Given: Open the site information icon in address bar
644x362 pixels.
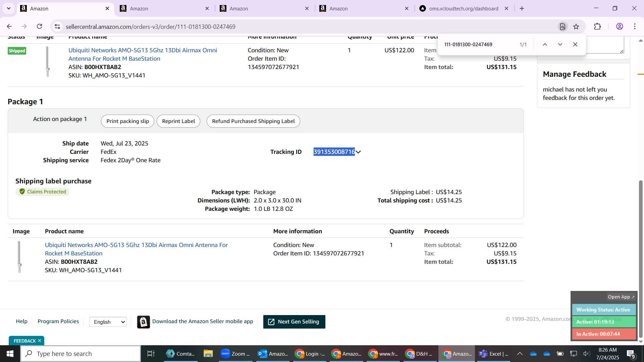Looking at the screenshot, I should [57, 26].
